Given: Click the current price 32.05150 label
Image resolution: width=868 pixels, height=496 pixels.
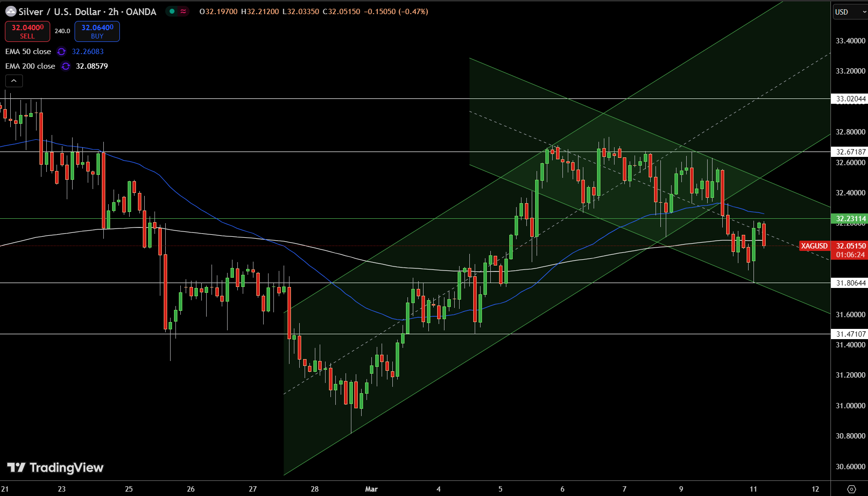Looking at the screenshot, I should 850,246.
